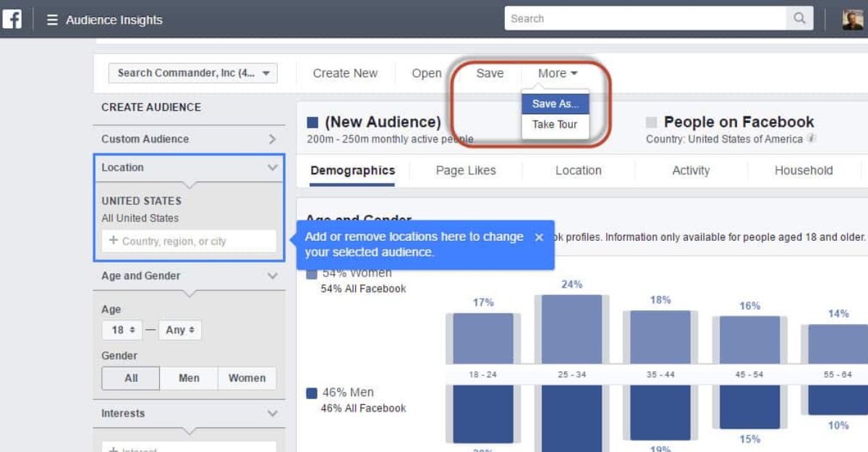This screenshot has width=868, height=452.
Task: Click Open in the toolbar
Action: coord(427,73)
